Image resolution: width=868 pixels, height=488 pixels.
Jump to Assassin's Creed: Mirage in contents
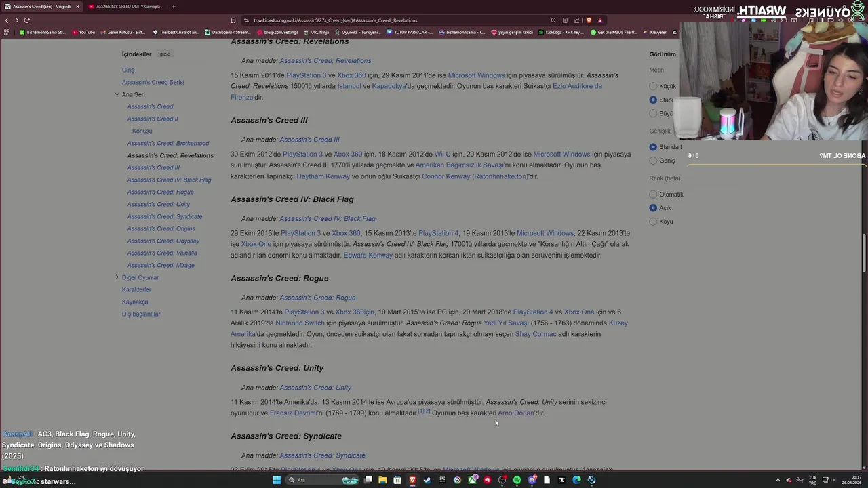(x=161, y=265)
